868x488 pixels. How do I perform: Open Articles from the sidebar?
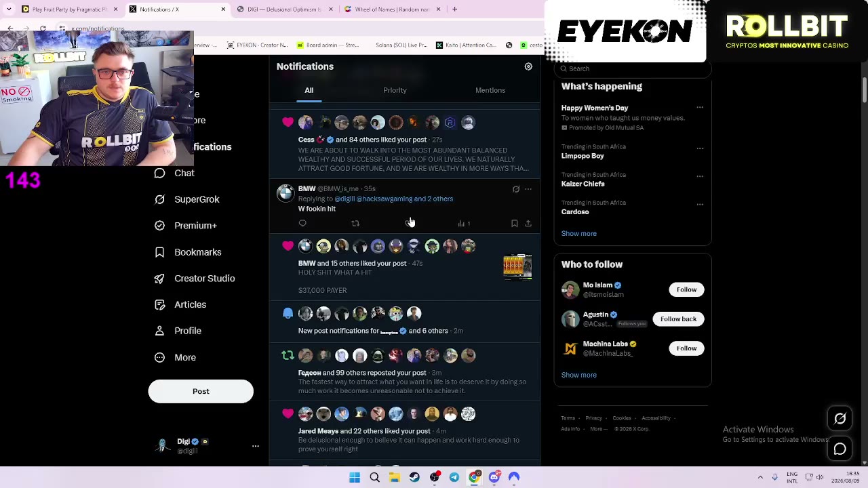[180, 305]
